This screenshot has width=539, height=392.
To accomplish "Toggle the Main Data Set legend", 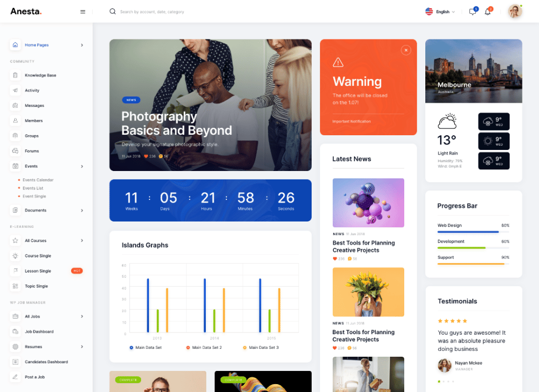I will click(145, 347).
